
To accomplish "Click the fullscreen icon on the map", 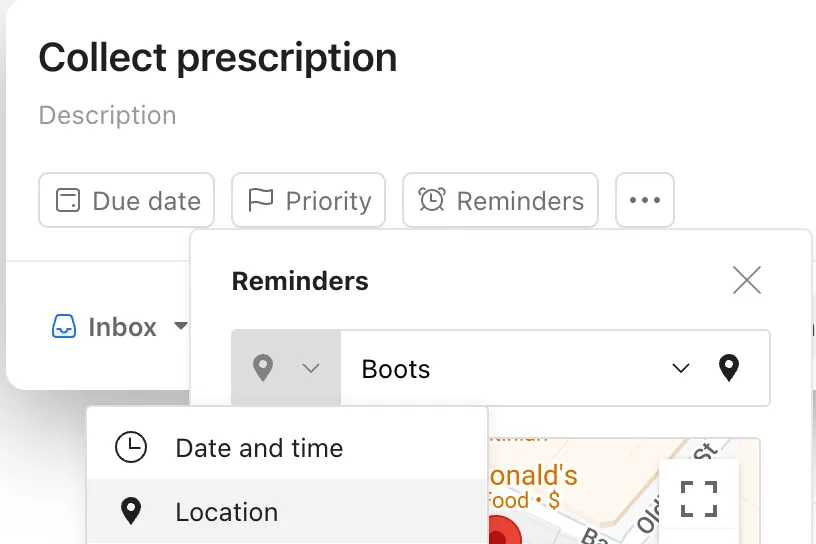I will [699, 499].
